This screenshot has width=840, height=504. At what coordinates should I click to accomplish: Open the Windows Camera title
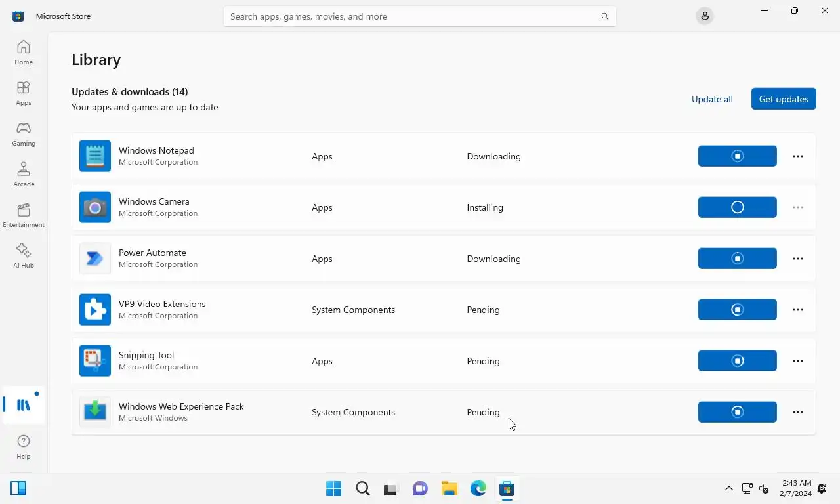pyautogui.click(x=154, y=201)
